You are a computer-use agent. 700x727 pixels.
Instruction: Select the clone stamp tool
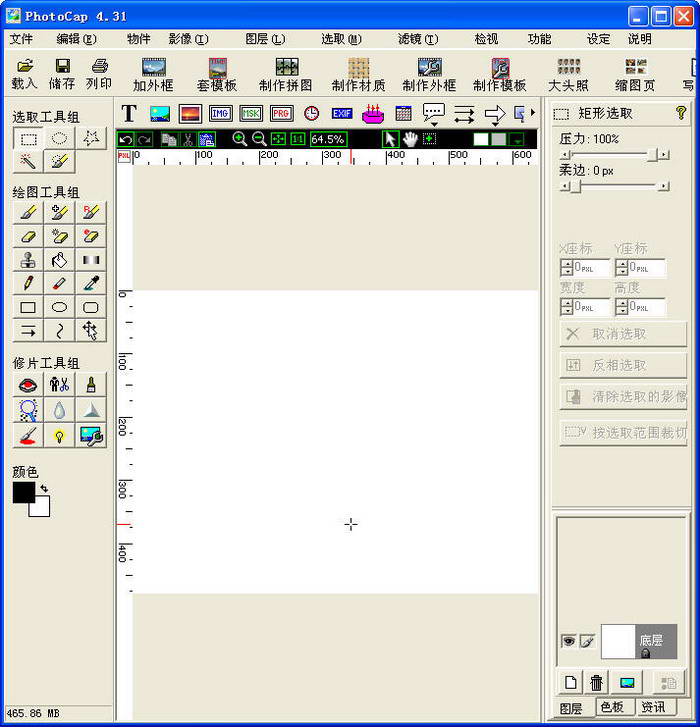coord(28,260)
